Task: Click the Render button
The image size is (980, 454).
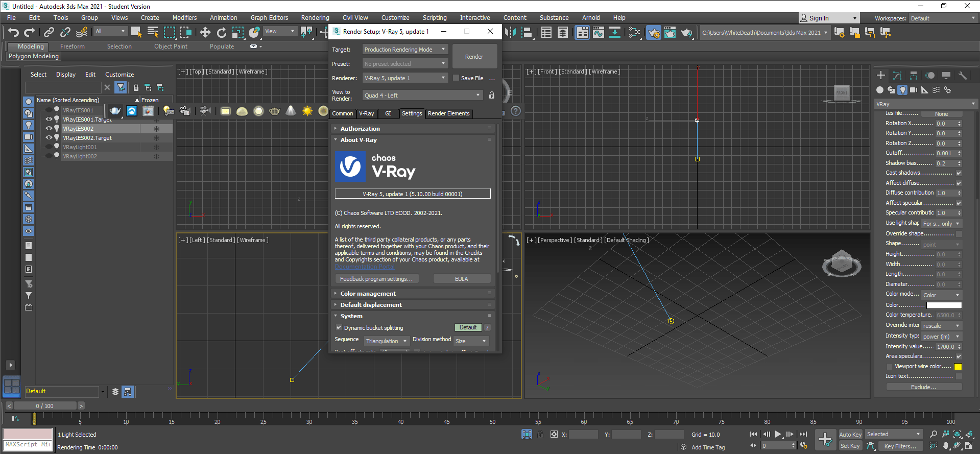Action: [474, 57]
